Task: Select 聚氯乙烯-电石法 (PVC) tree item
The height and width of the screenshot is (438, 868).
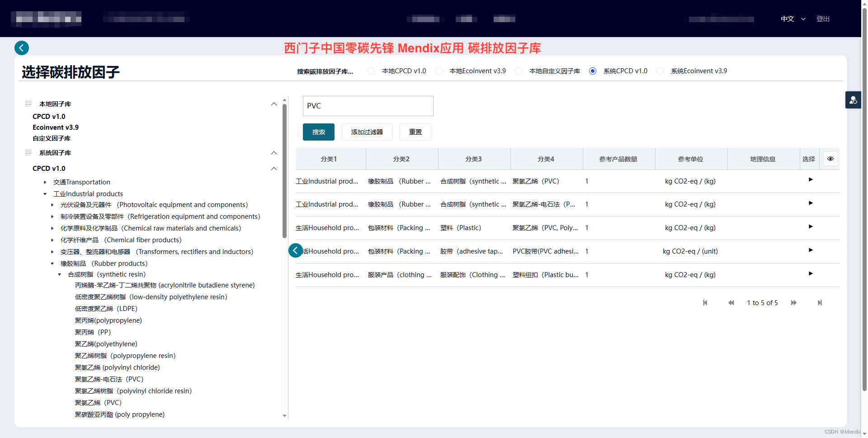Action: 109,379
